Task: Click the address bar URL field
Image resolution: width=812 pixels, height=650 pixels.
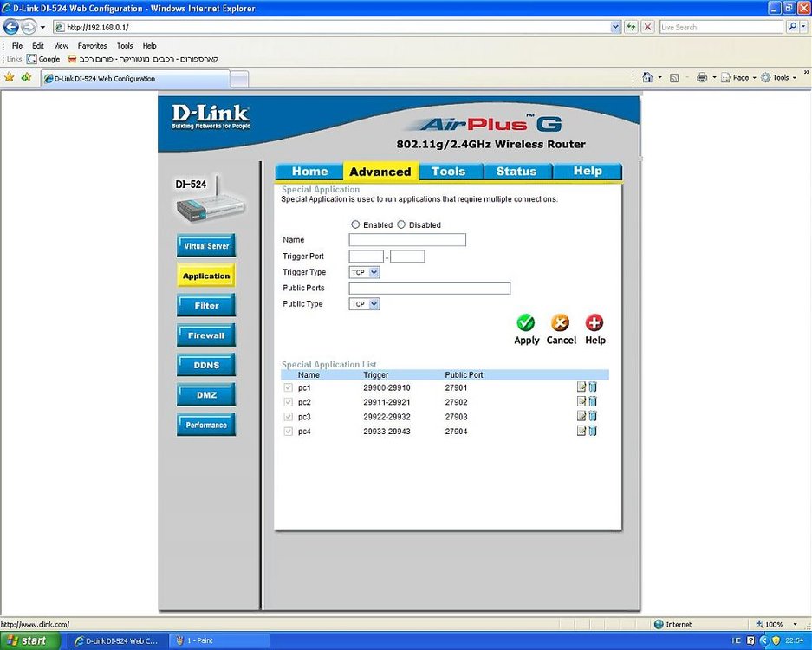Action: point(331,27)
